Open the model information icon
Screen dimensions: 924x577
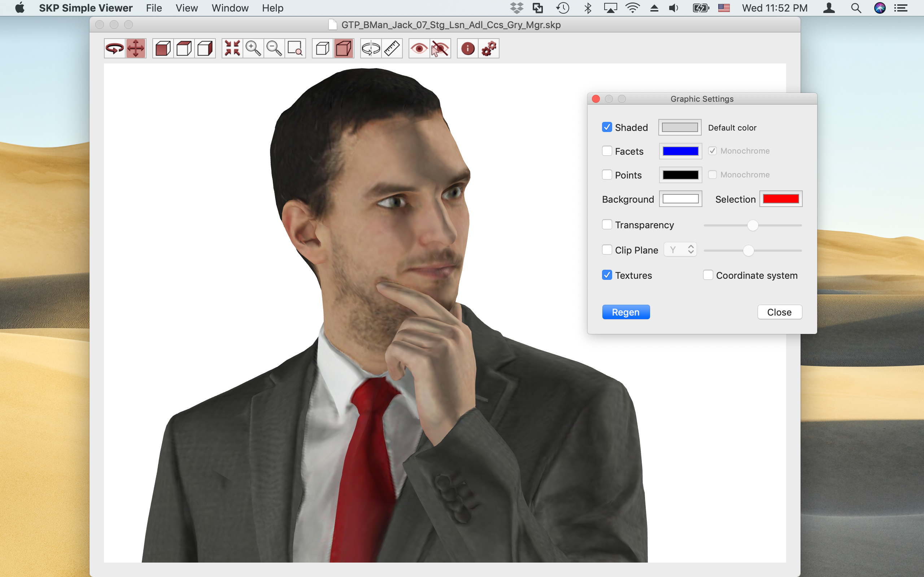point(468,48)
